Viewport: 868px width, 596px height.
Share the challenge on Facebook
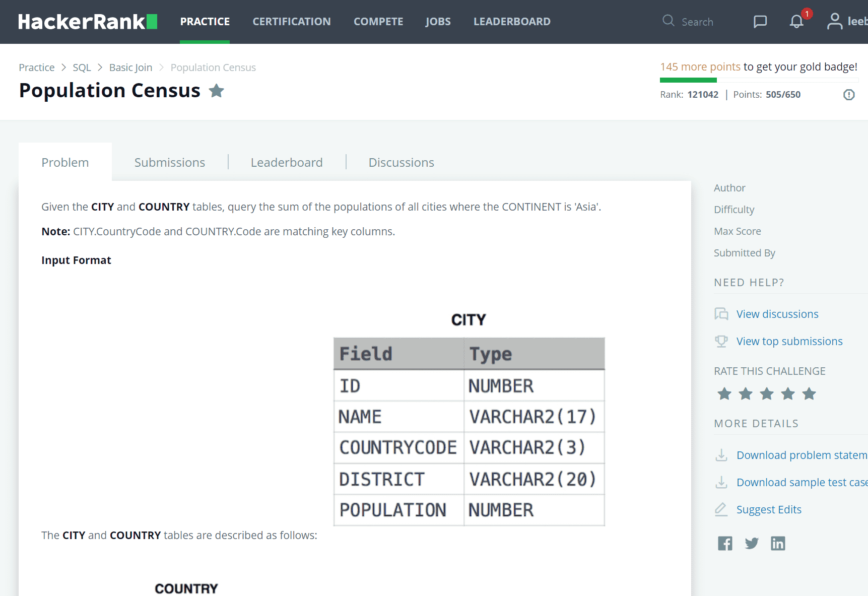[725, 543]
